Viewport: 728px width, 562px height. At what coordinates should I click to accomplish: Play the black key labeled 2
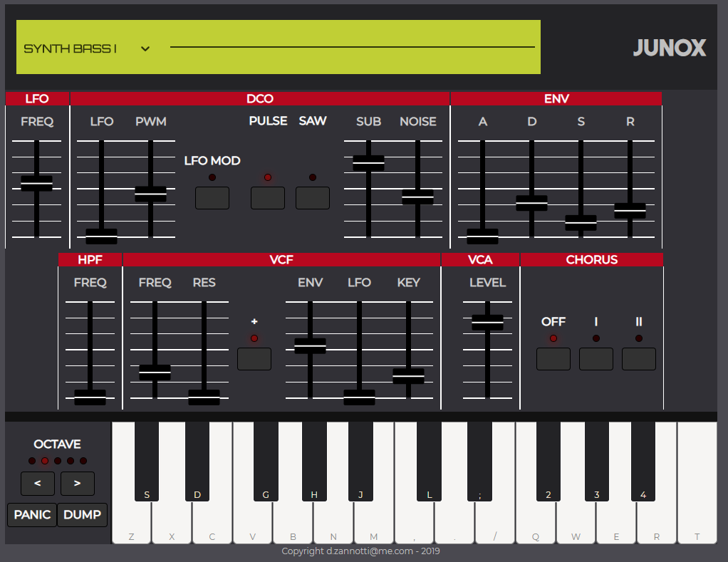pyautogui.click(x=548, y=462)
